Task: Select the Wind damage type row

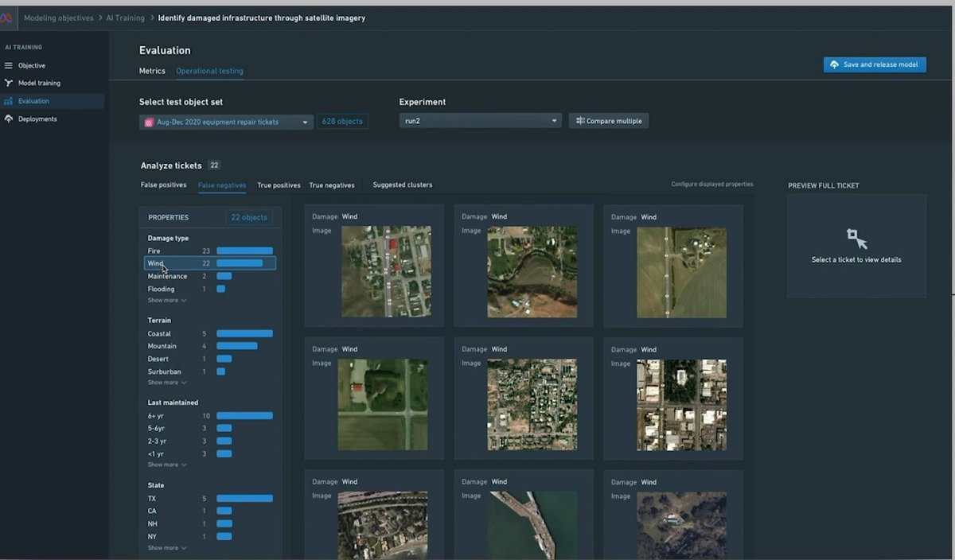Action: point(210,263)
